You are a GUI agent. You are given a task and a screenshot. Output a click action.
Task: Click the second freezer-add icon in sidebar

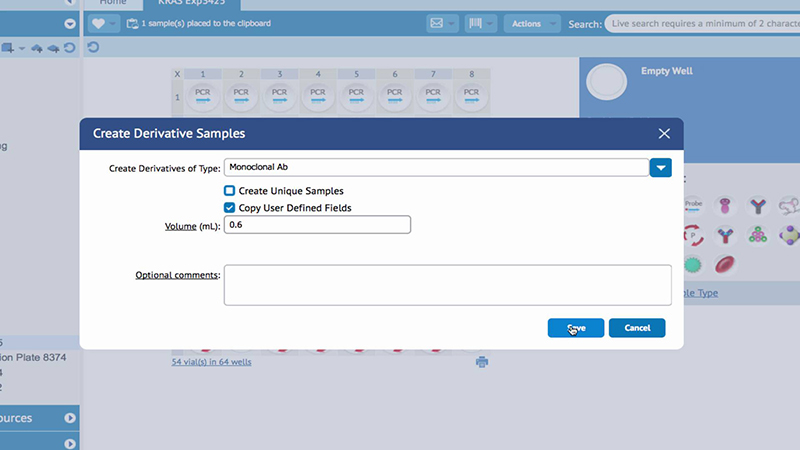(x=53, y=48)
